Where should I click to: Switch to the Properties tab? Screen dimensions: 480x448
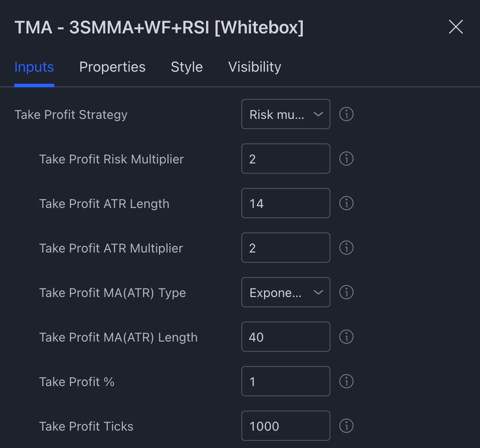[x=112, y=67]
